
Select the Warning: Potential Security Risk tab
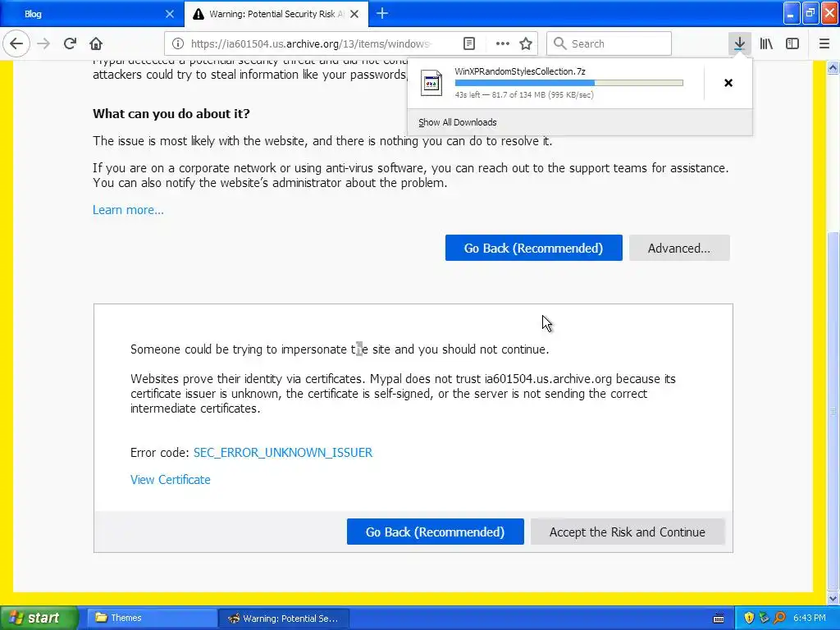(276, 14)
